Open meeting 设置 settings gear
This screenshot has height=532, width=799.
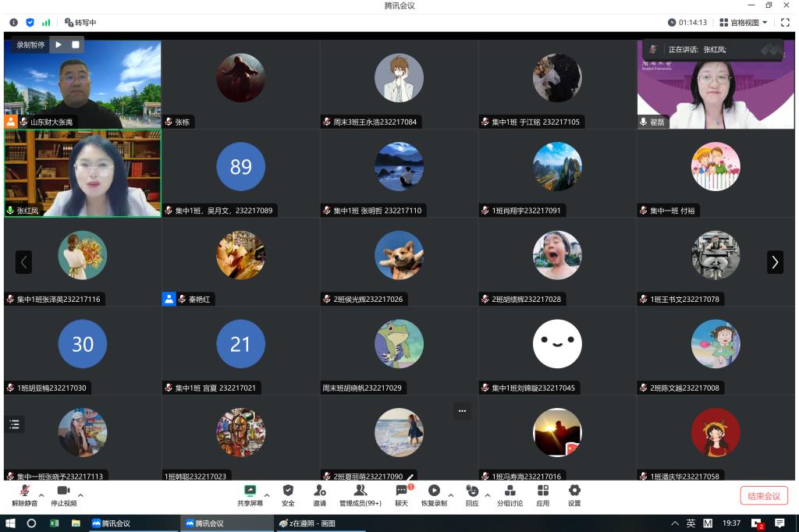574,495
